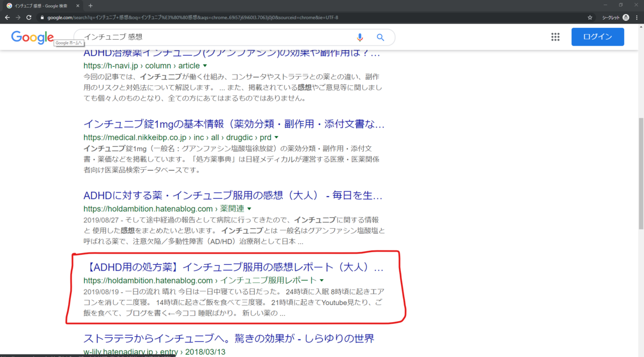This screenshot has width=644, height=357.
Task: Start voice search with the microphone icon
Action: [x=360, y=38]
